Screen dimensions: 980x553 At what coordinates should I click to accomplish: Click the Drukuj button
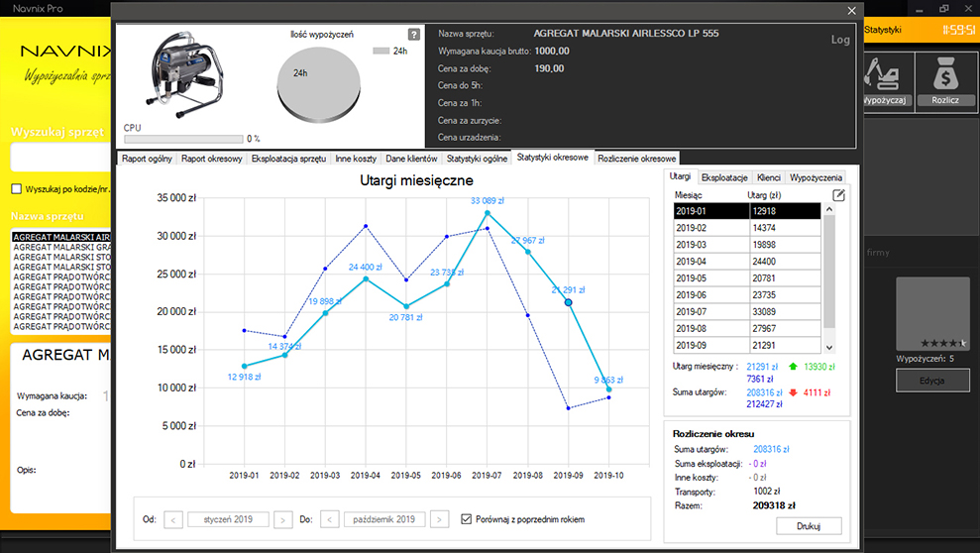click(809, 526)
